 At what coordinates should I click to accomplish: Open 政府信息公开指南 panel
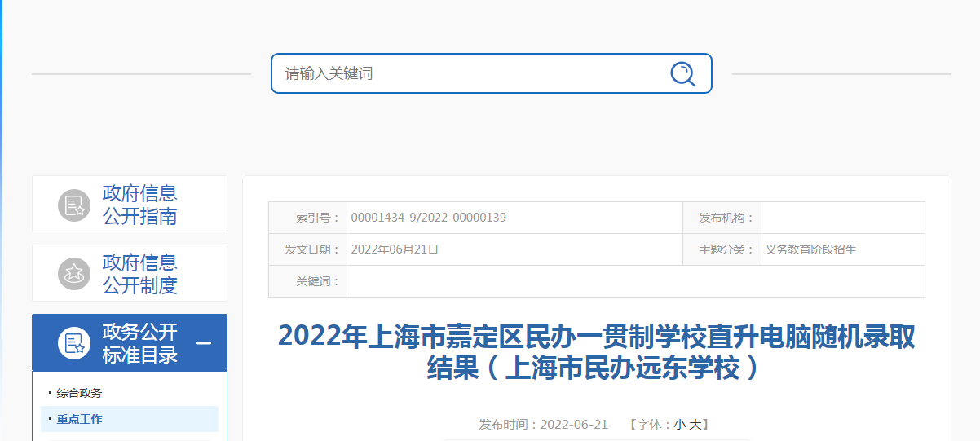pyautogui.click(x=130, y=204)
